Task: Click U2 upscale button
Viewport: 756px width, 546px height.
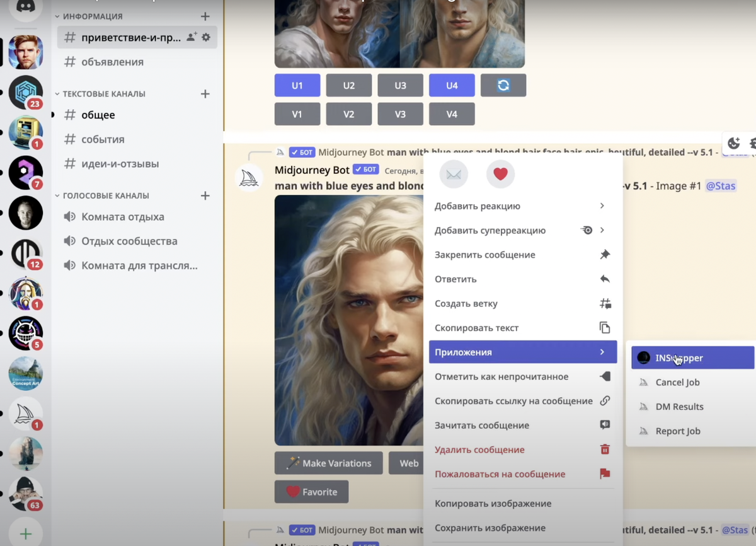Action: [x=349, y=85]
